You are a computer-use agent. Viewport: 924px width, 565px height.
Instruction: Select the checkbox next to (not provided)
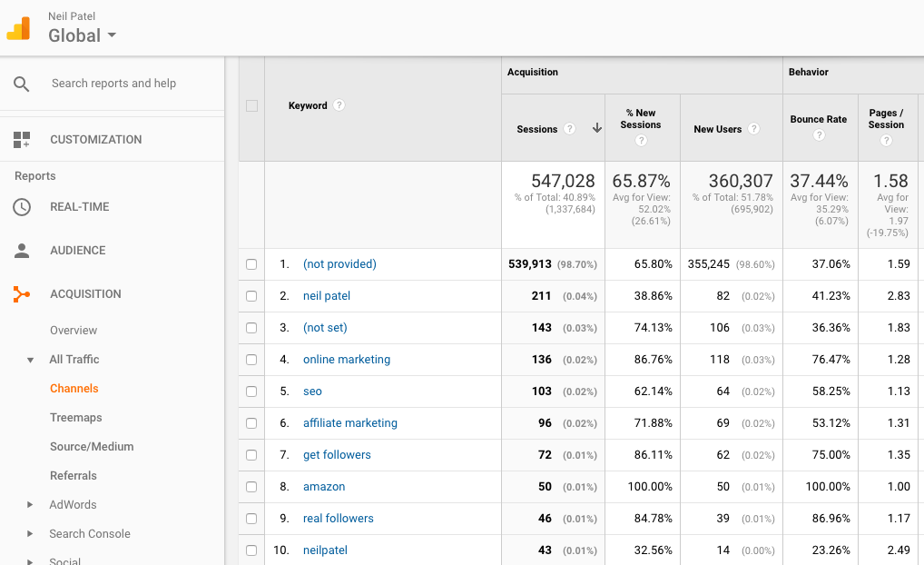pos(251,263)
